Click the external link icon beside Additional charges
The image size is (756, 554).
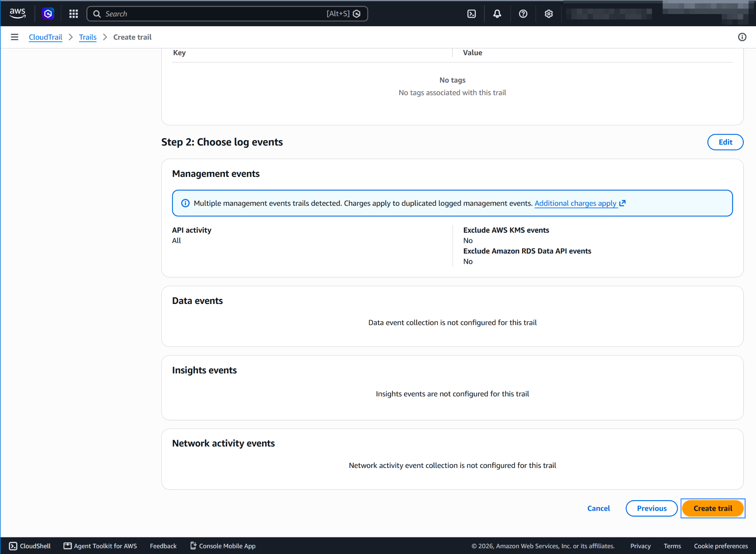(x=622, y=203)
